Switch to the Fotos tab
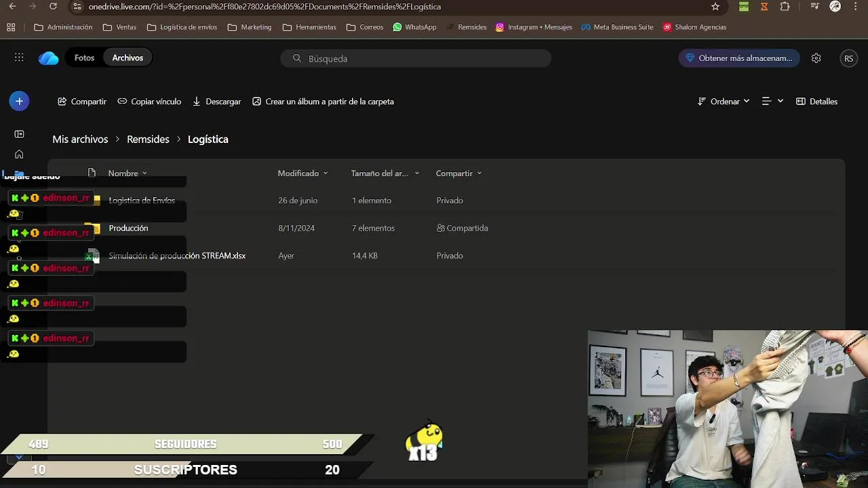 [x=84, y=58]
